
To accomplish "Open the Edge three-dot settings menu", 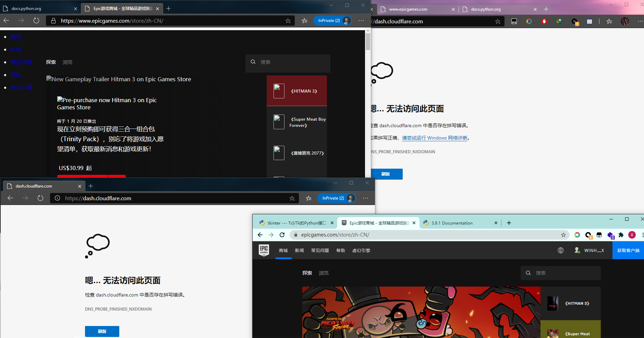I will click(x=640, y=21).
